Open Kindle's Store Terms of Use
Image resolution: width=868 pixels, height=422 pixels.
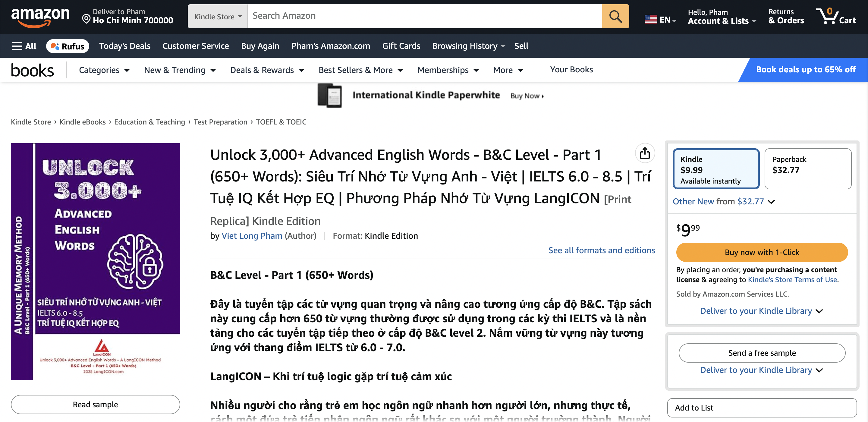[792, 279]
